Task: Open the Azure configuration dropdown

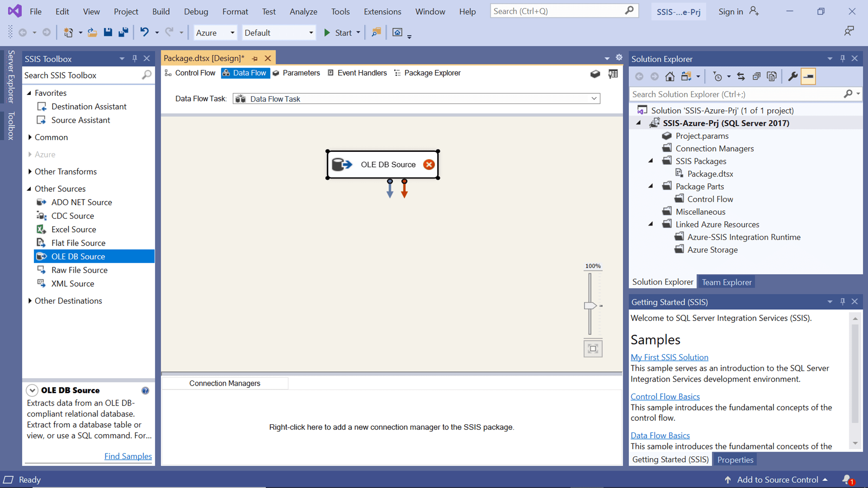Action: (x=232, y=33)
